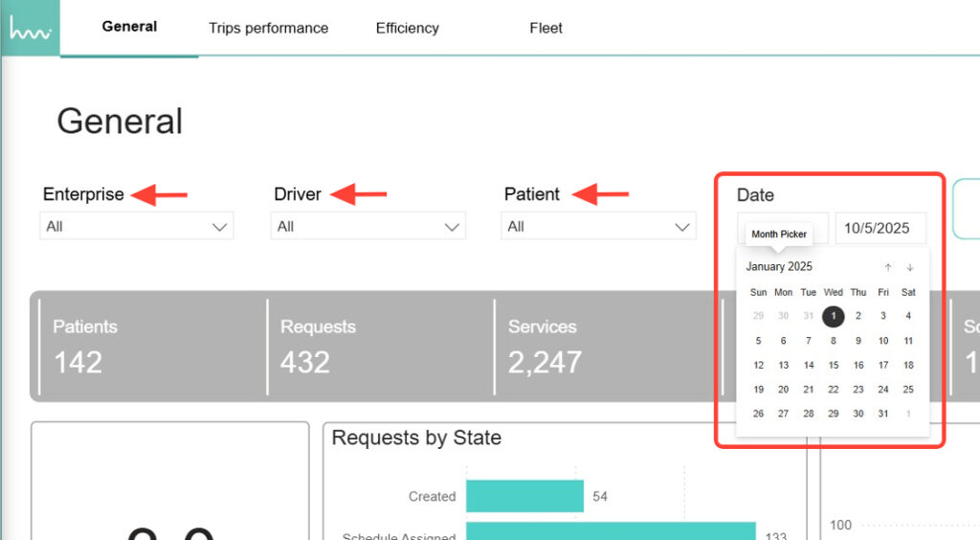Screen dimensions: 980x540
Task: Click the next month down arrow
Action: point(910,268)
